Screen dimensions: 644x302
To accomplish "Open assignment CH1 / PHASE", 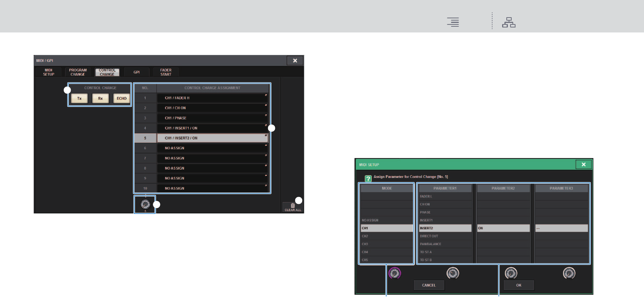I will [213, 118].
